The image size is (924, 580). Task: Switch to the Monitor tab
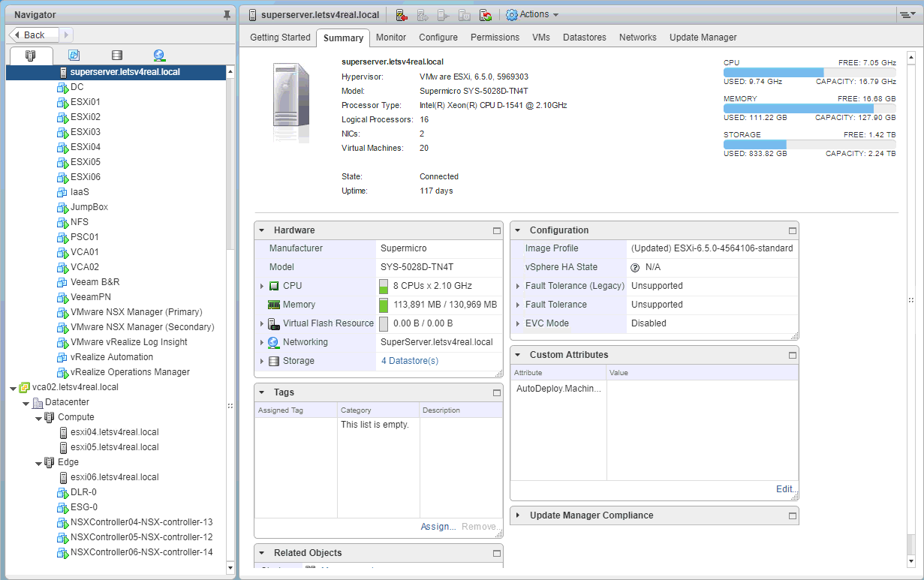391,38
